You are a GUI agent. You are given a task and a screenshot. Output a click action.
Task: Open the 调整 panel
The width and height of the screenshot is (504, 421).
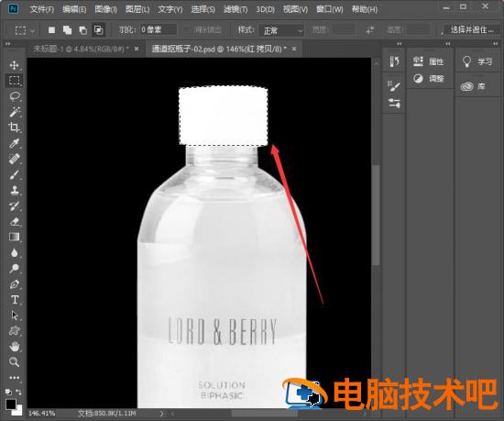point(429,78)
